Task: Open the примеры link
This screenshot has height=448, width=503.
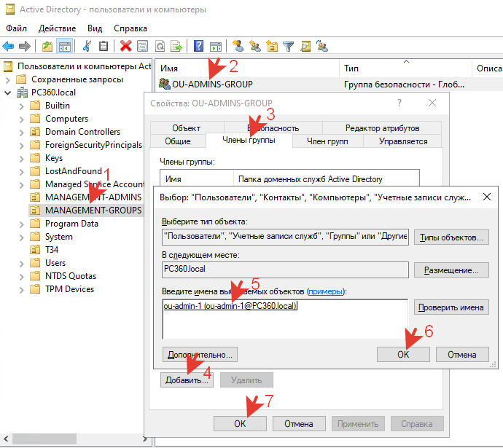Action: click(325, 291)
